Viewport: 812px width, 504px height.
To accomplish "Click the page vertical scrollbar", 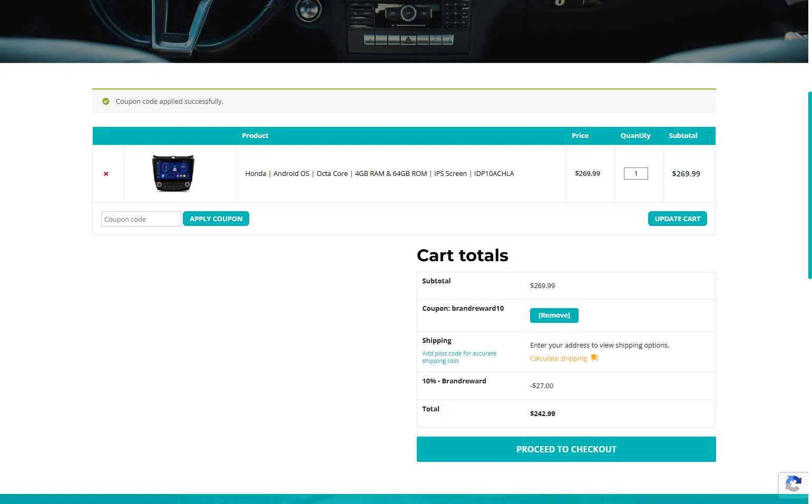I will point(810,185).
